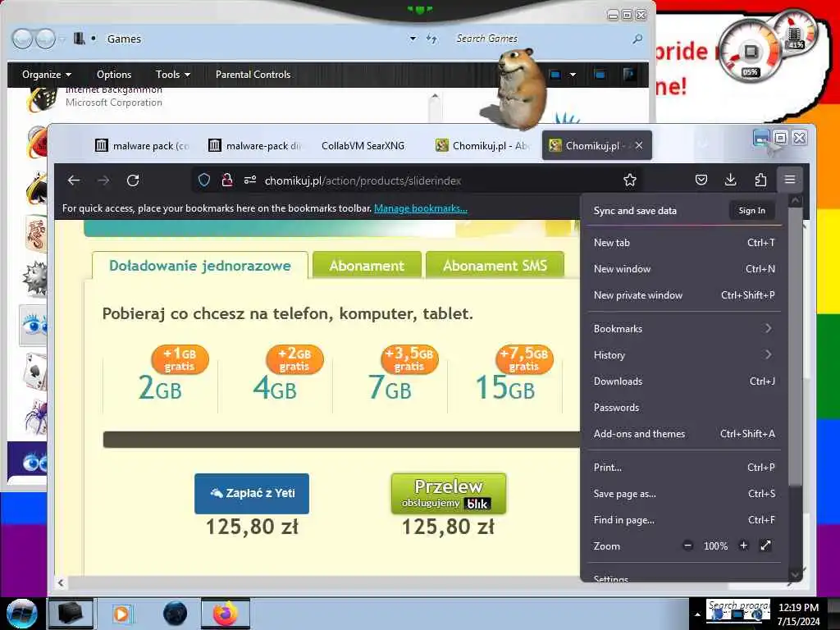This screenshot has height=630, width=840.
Task: Click refresh arrows in Games address bar
Action: tap(431, 39)
